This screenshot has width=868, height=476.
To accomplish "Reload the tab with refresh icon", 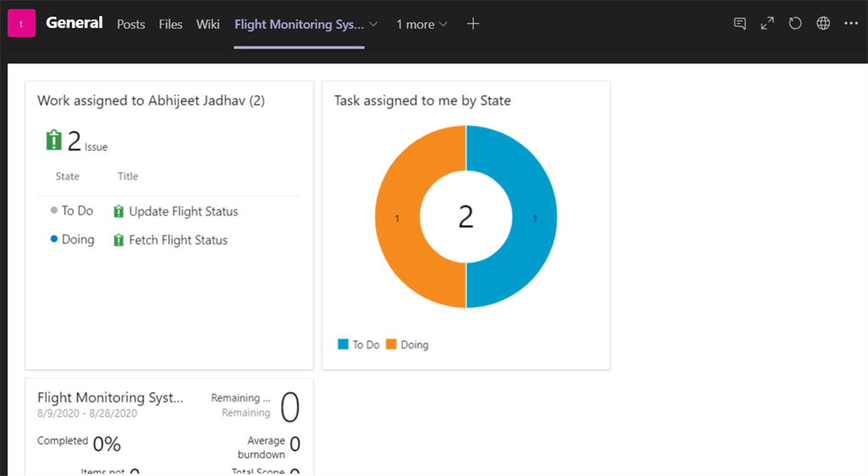I will 795,24.
